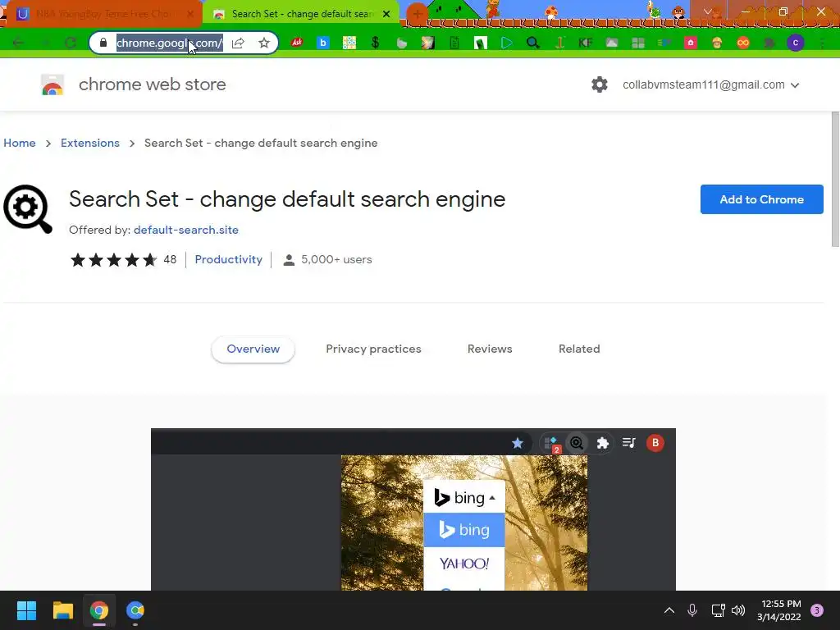Image resolution: width=840 pixels, height=630 pixels.
Task: Select the Search Set browser tab
Action: 301,14
